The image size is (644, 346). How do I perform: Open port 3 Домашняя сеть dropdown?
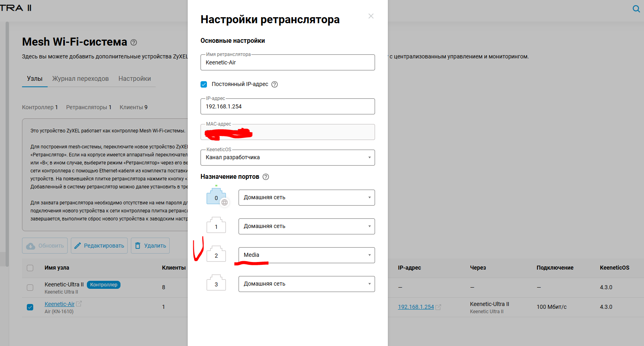pyautogui.click(x=307, y=284)
